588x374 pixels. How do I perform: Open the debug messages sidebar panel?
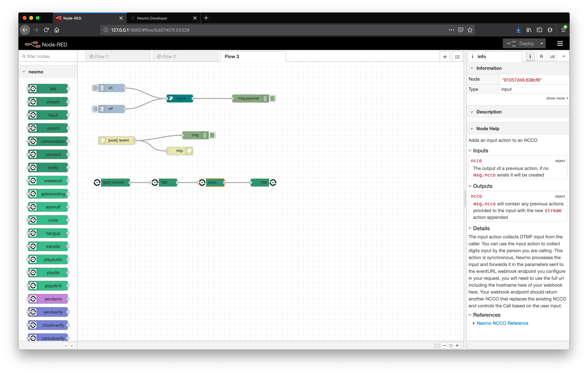click(541, 56)
